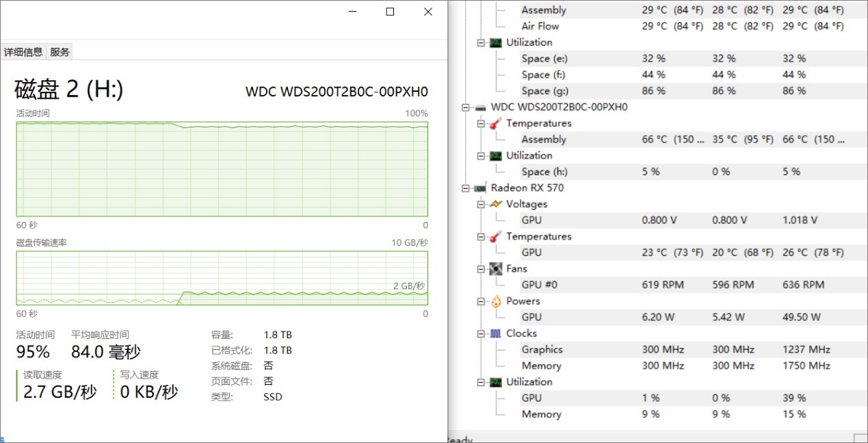Switch to the 详细信息 tab

click(23, 52)
